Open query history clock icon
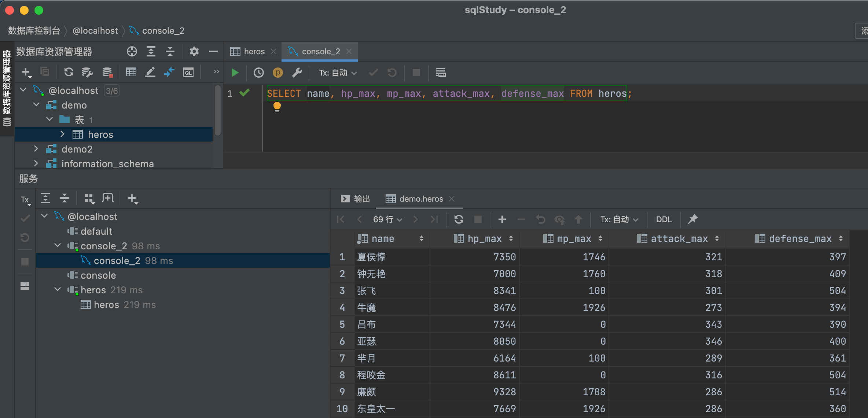This screenshot has height=418, width=868. point(259,73)
